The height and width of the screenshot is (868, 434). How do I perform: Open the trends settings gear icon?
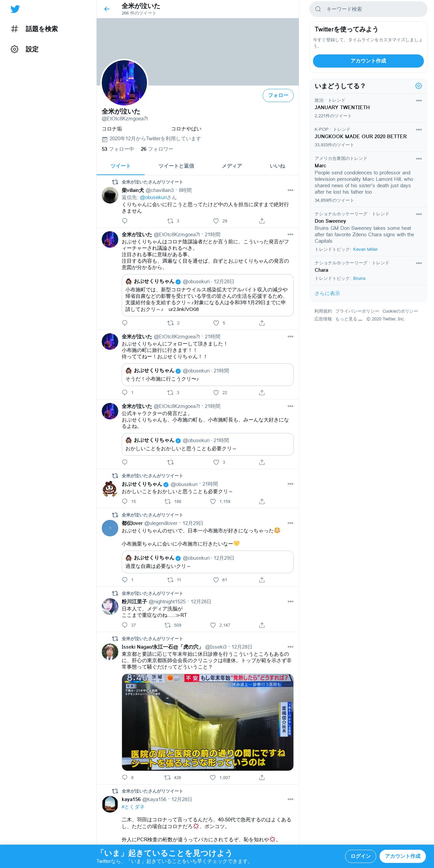pos(418,86)
